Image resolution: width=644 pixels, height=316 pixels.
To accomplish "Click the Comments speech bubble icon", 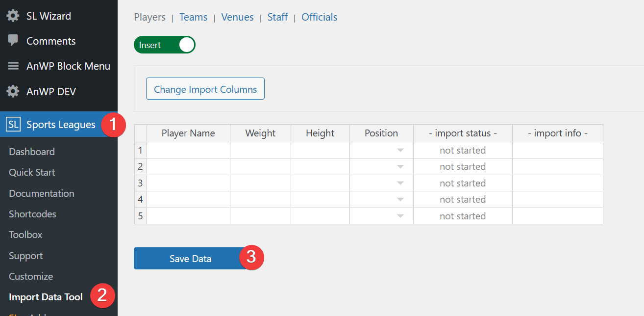I will (x=13, y=41).
